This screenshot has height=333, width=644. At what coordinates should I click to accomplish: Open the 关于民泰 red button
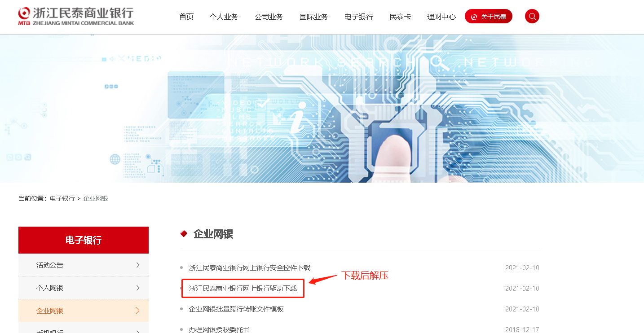point(489,17)
